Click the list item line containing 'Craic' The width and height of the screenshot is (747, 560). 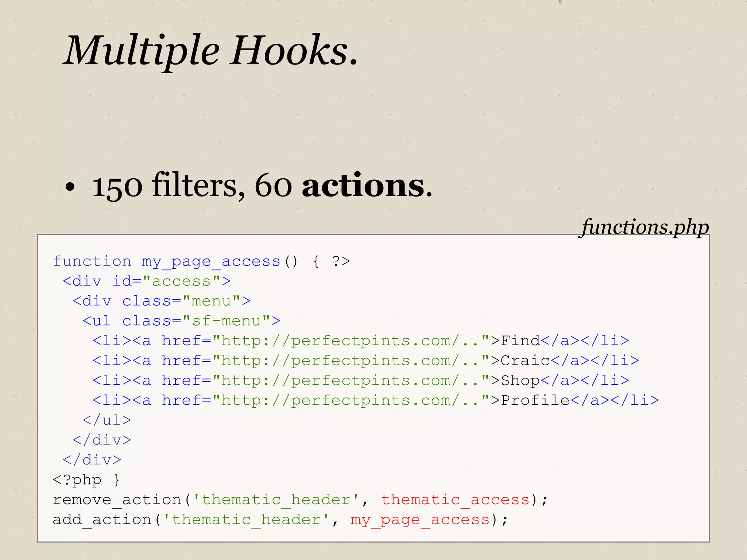[x=366, y=361]
